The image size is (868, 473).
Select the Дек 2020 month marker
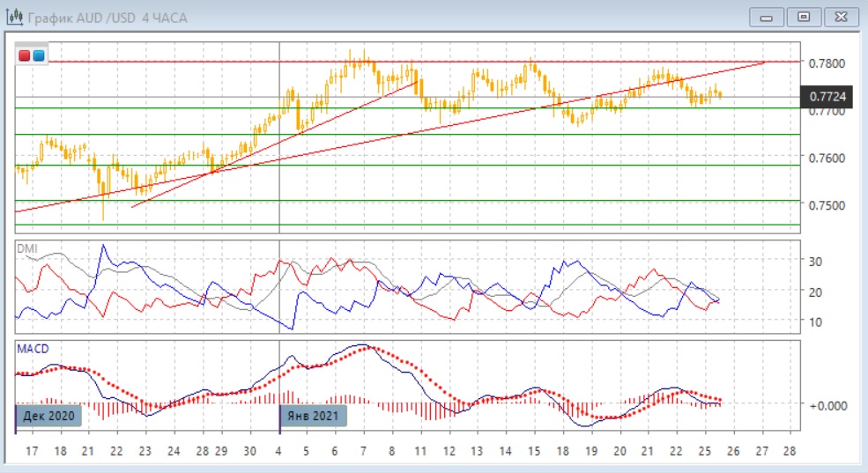(x=49, y=416)
